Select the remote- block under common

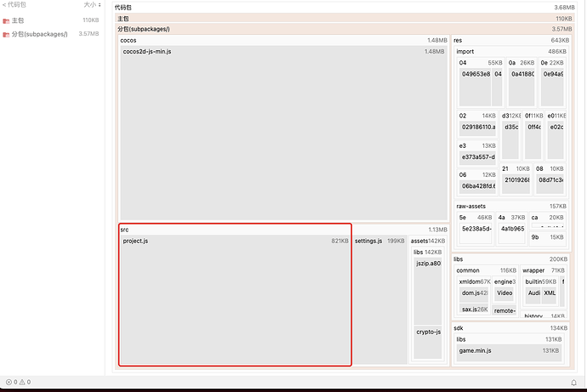pyautogui.click(x=504, y=310)
